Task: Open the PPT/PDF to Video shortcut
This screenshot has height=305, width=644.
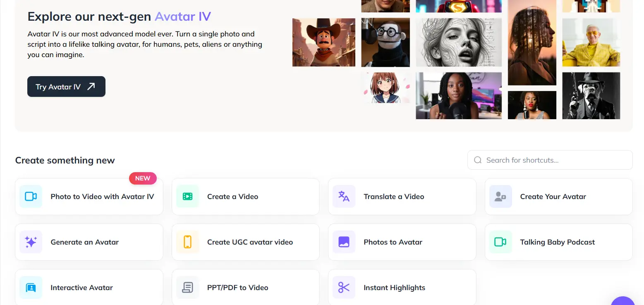Action: click(246, 288)
